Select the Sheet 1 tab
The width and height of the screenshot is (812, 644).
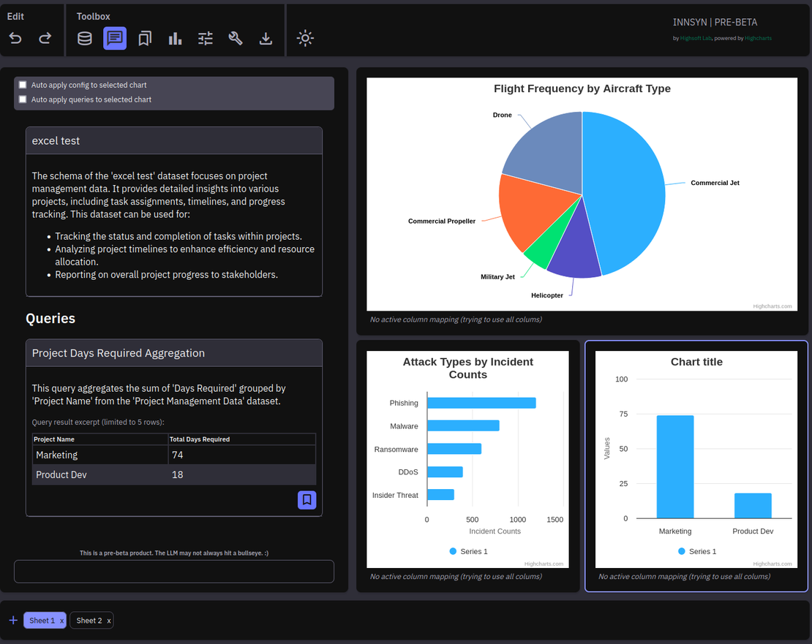[42, 621]
